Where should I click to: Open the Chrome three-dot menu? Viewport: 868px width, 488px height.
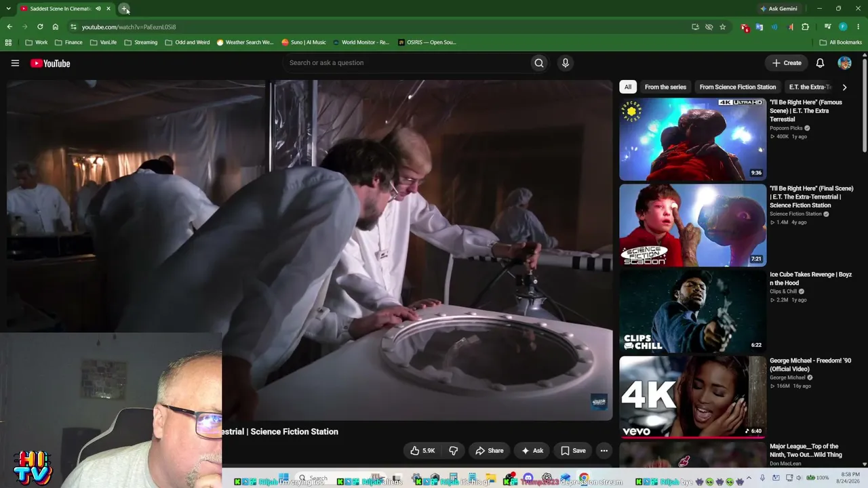click(x=858, y=27)
